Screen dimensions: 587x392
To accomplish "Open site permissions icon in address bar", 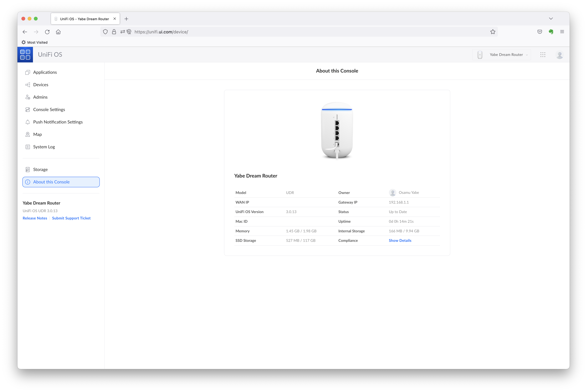I will click(123, 32).
